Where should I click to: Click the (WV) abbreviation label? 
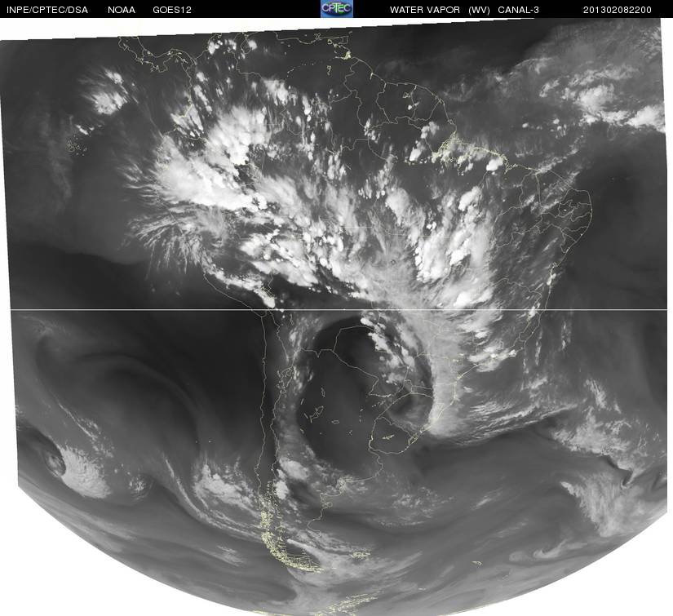(479, 10)
